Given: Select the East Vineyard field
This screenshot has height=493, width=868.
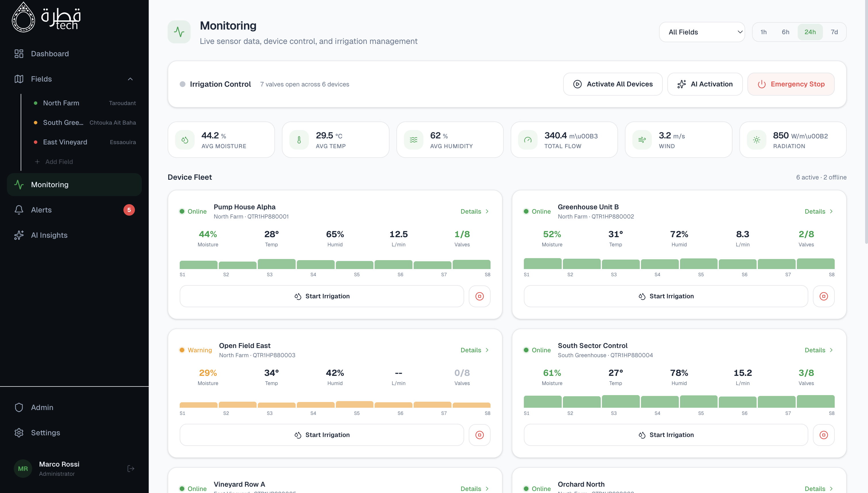Looking at the screenshot, I should 65,142.
